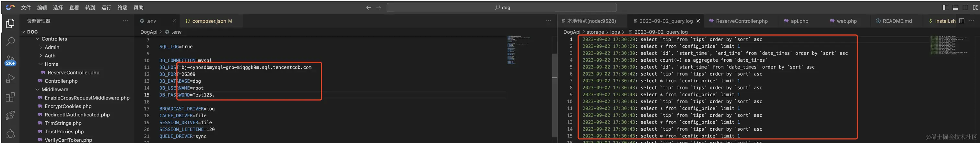This screenshot has width=980, height=143.
Task: Place cursor on DB_PASSWORD line
Action: click(x=187, y=95)
